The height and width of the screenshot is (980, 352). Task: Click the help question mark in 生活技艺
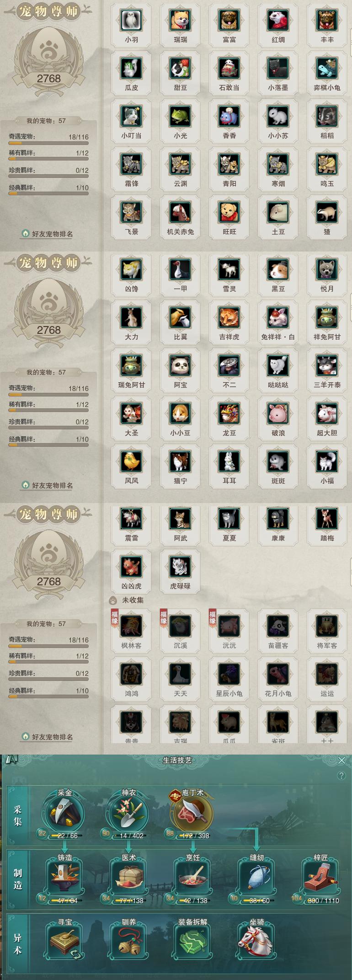click(341, 776)
